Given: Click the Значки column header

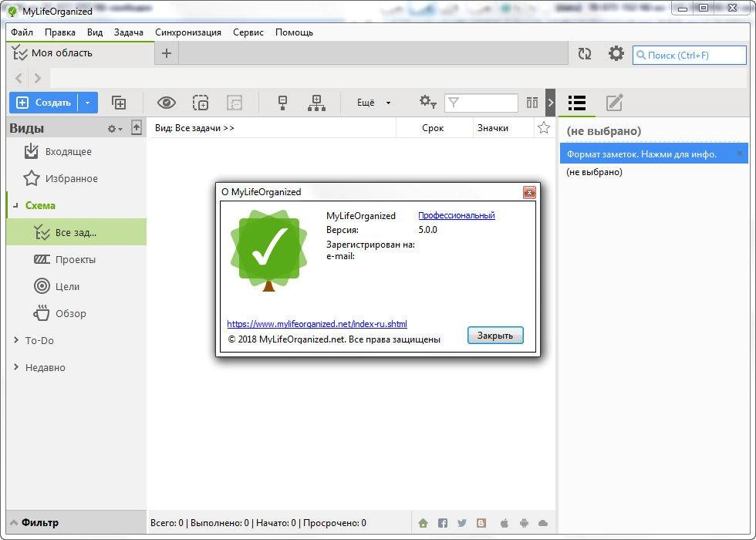Looking at the screenshot, I should coord(493,128).
